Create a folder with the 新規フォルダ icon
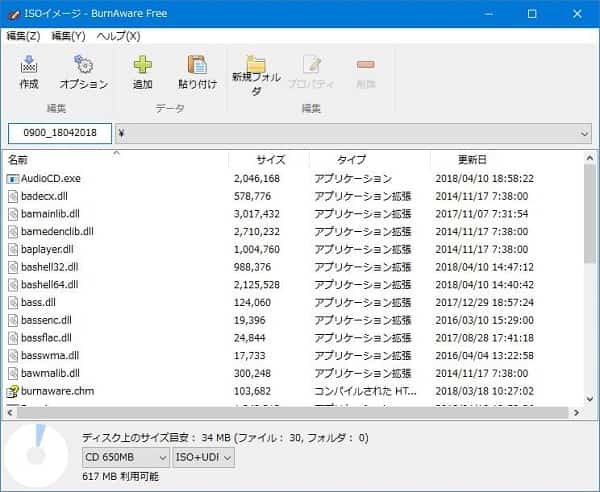 (256, 63)
